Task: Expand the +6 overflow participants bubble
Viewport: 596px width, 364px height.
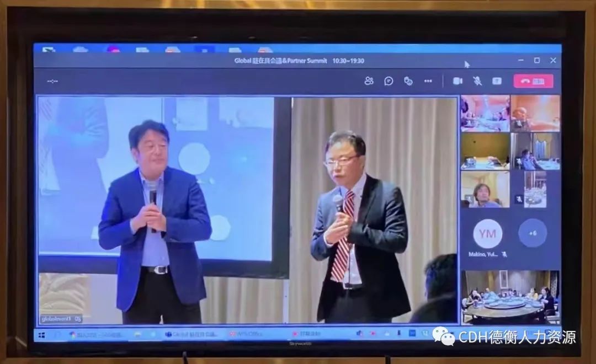Action: coord(533,233)
